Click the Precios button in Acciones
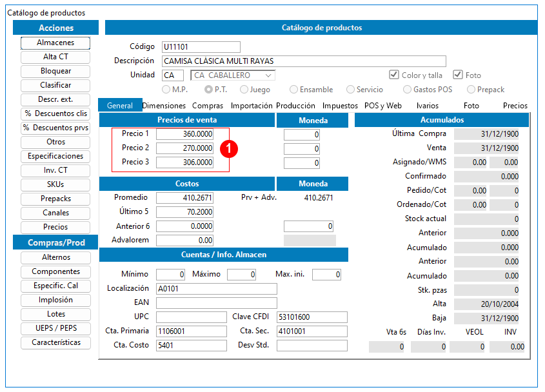The width and height of the screenshot is (545, 392). click(55, 228)
